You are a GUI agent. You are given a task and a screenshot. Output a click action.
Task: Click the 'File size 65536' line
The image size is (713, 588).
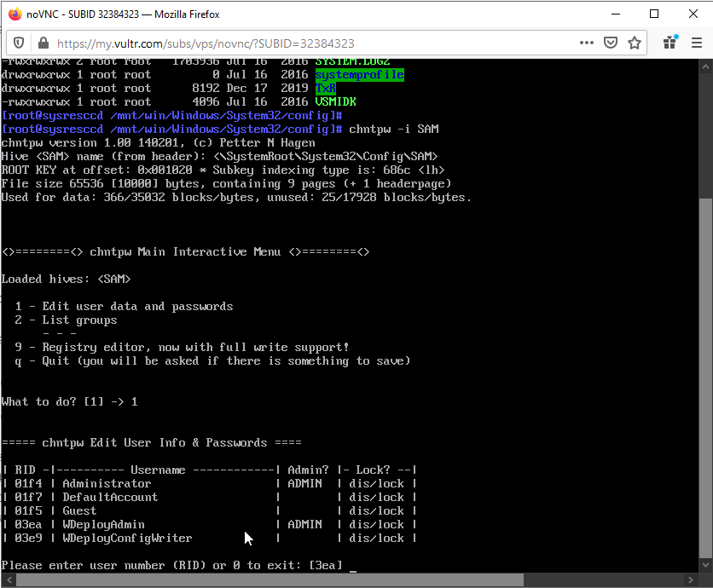coord(226,183)
